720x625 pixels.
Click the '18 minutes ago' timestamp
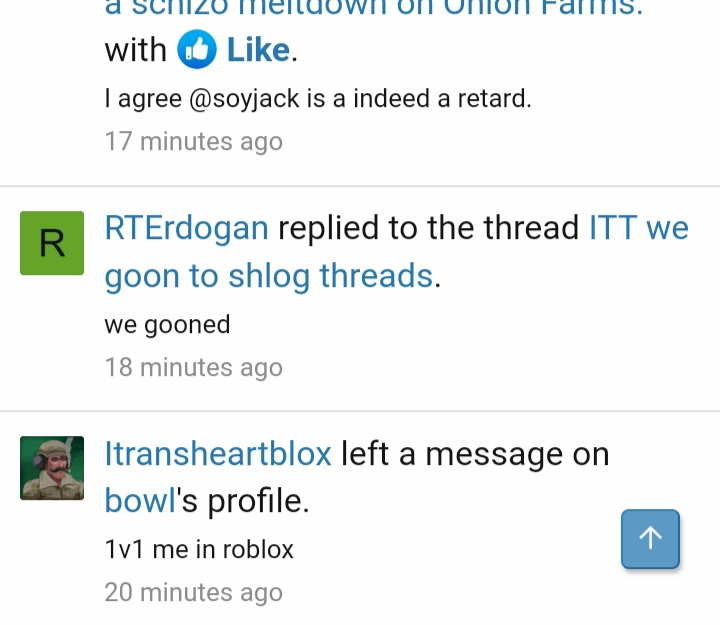[193, 367]
